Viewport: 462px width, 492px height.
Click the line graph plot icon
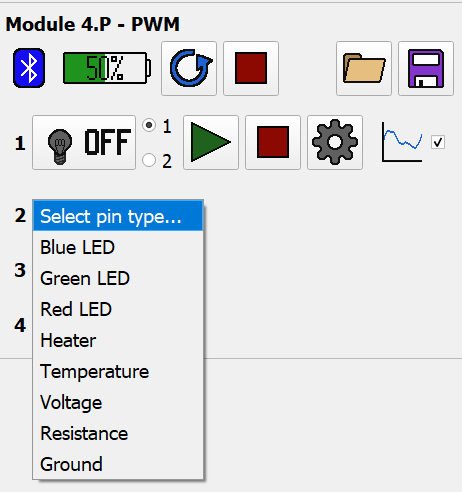click(402, 142)
